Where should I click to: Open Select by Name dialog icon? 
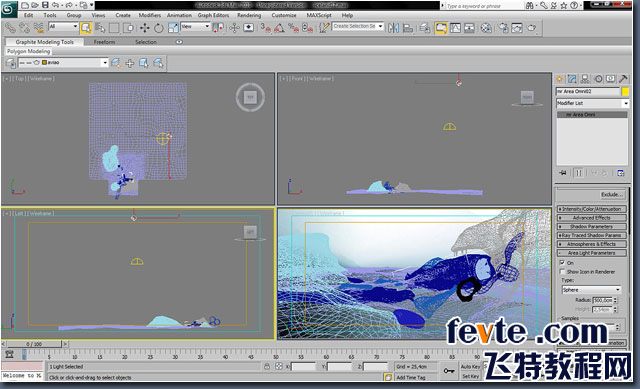[100, 28]
